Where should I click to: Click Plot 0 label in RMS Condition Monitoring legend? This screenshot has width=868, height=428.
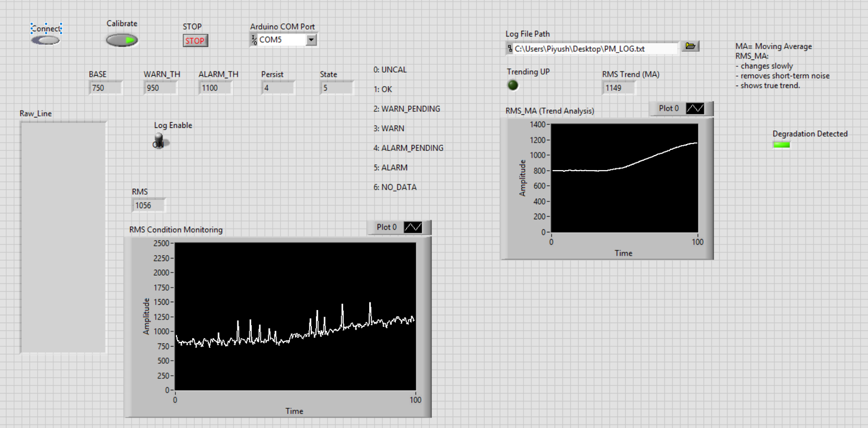pyautogui.click(x=387, y=227)
